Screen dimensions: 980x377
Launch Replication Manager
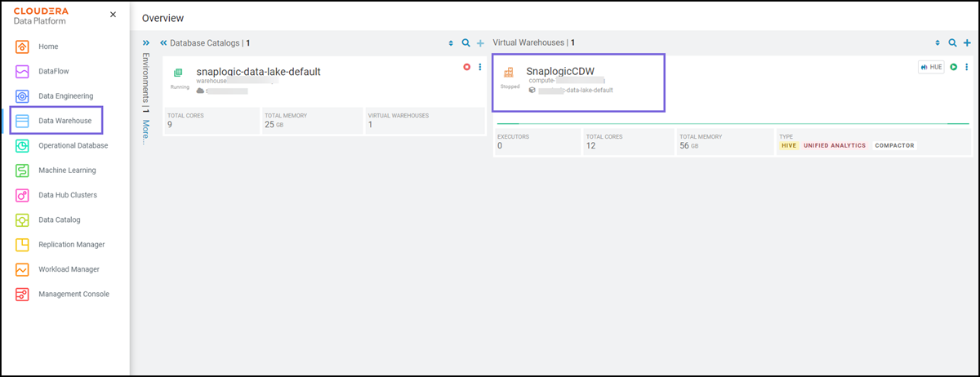tap(71, 244)
